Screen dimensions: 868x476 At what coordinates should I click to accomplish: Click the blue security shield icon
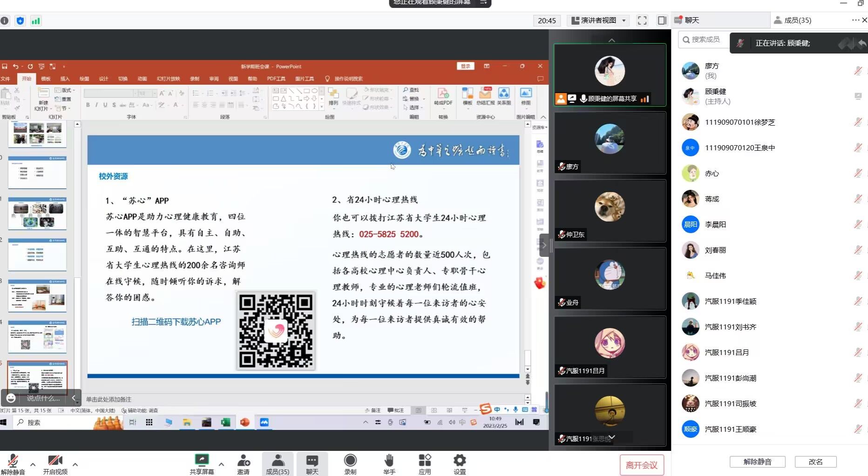20,20
